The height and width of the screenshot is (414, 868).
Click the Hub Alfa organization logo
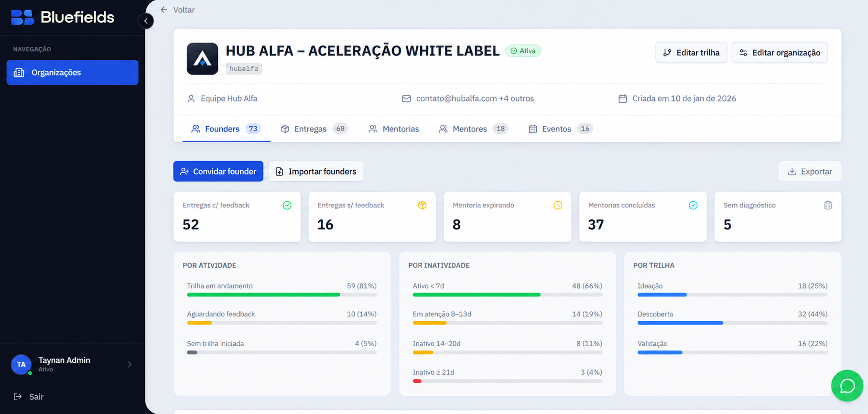[202, 59]
